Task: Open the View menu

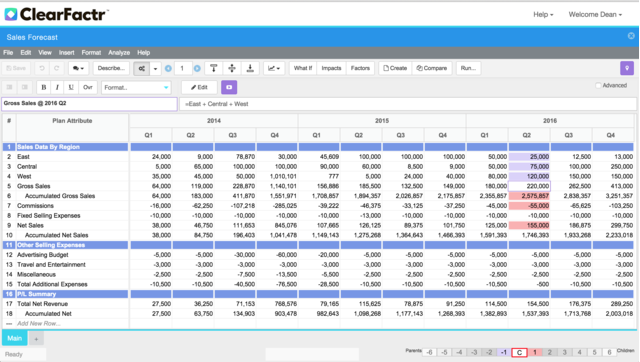Action: tap(45, 53)
